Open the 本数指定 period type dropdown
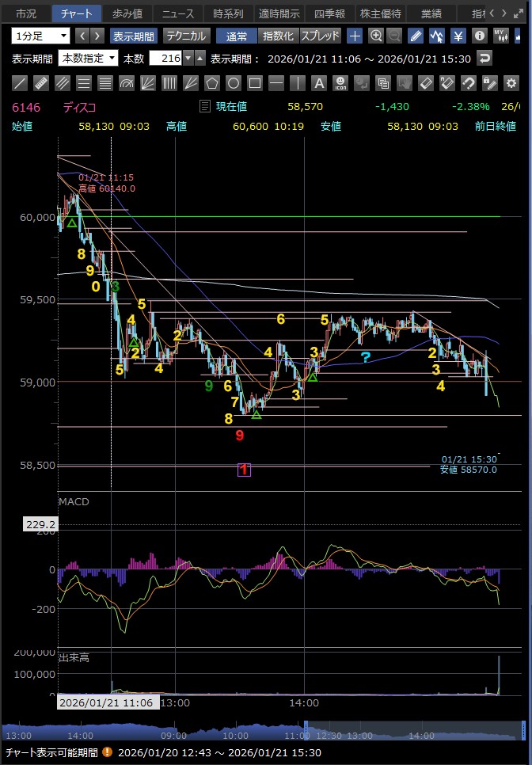Screen dimensions: 532x765 click(x=88, y=58)
